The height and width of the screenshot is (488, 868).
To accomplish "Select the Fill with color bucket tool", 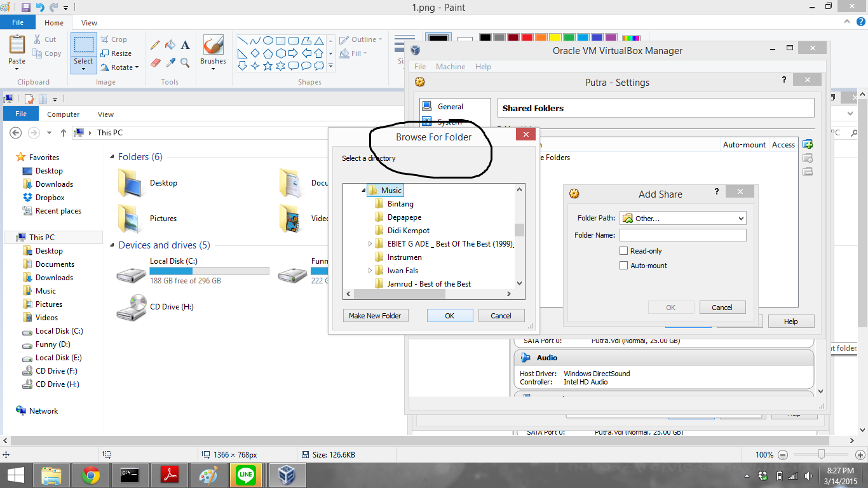I will 170,44.
